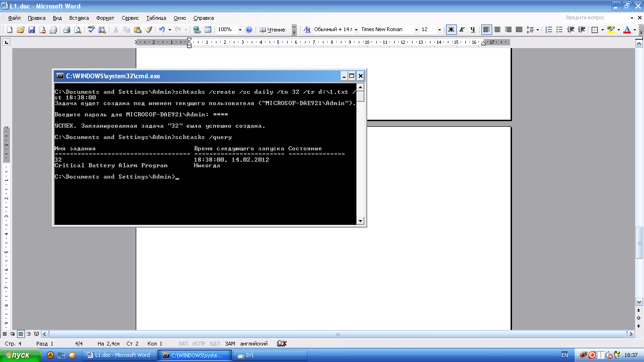Viewport: 644px width, 362px height.
Task: Start a numbered list
Action: click(x=549, y=30)
